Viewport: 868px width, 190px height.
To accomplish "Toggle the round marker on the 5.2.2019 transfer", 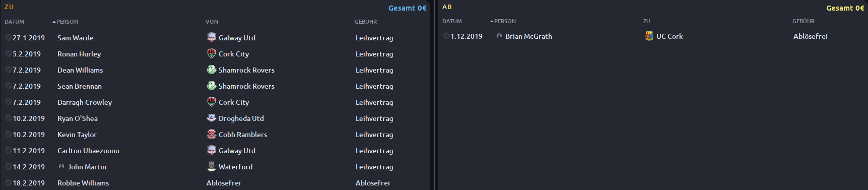I will (x=9, y=53).
